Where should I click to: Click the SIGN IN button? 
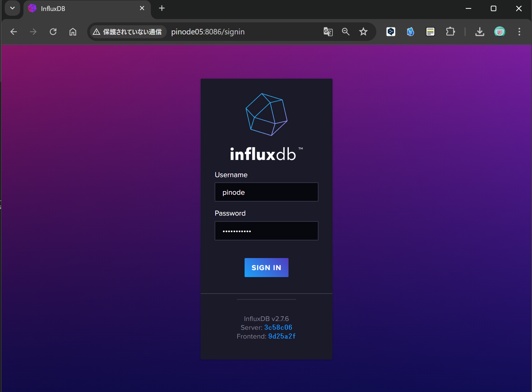(267, 268)
